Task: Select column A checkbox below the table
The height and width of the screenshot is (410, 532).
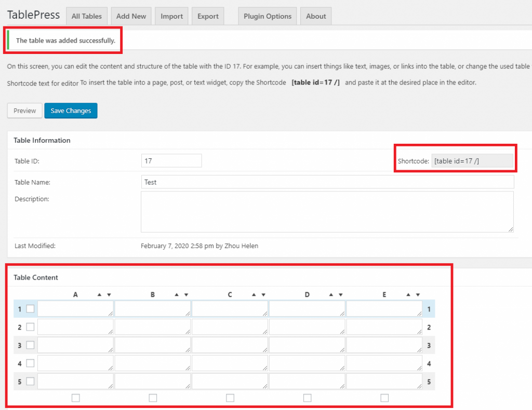Action: (x=76, y=398)
